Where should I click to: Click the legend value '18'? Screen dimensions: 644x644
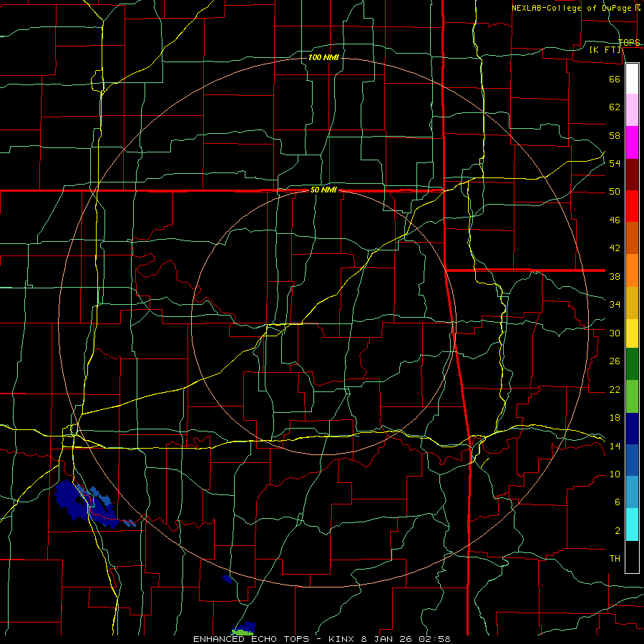click(615, 418)
